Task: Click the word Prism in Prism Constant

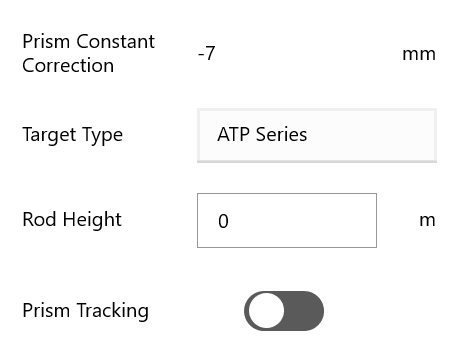Action: [46, 42]
